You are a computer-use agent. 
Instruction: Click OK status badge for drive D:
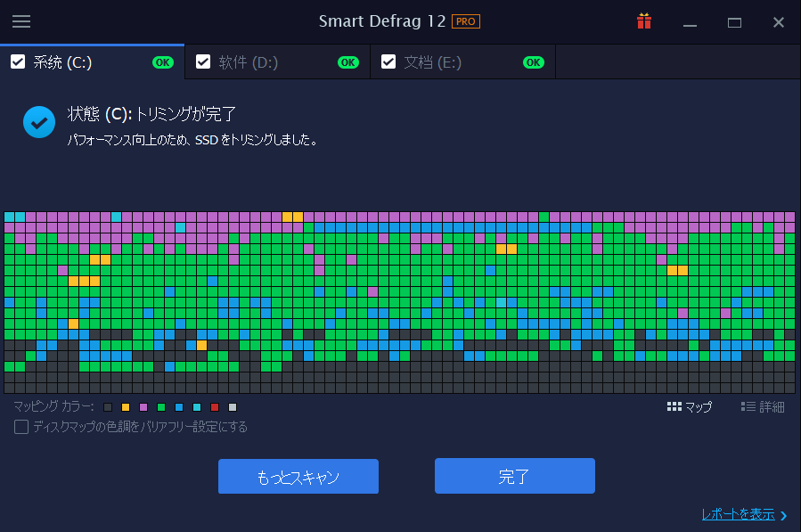(348, 62)
